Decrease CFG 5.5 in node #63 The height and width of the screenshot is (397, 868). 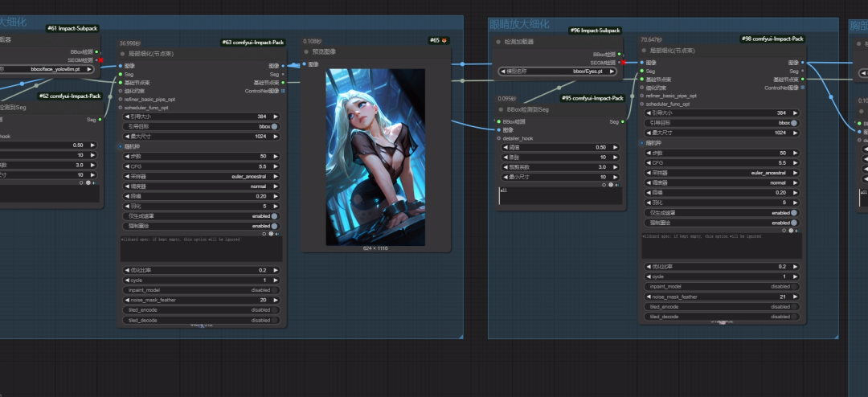[126, 166]
